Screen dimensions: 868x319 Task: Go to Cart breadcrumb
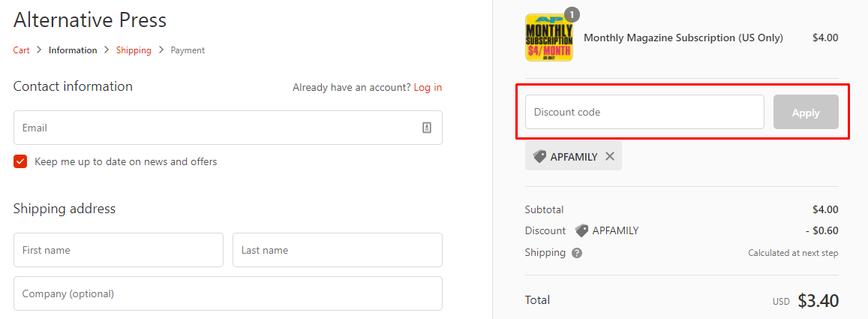[22, 50]
